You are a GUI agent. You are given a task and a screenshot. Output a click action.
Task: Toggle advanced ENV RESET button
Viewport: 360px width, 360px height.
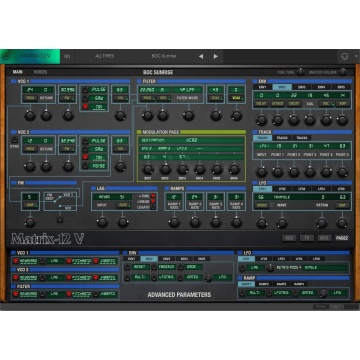pyautogui.click(x=127, y=267)
